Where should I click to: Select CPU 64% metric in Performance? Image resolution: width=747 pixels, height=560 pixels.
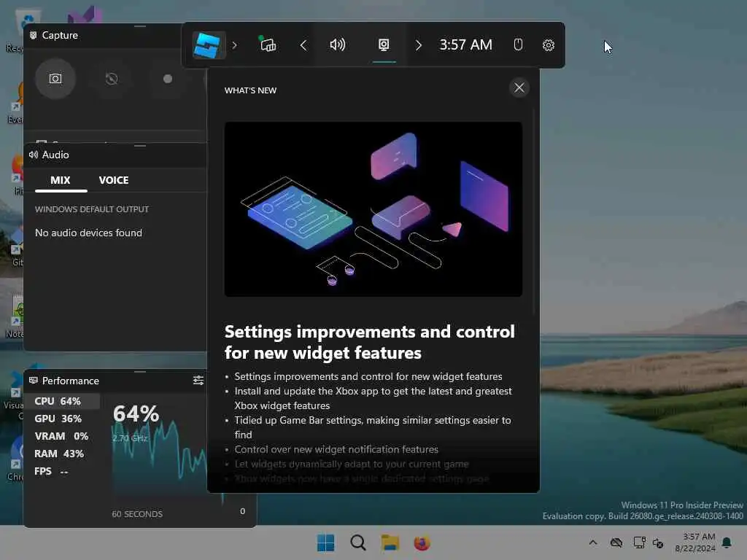[x=62, y=402]
